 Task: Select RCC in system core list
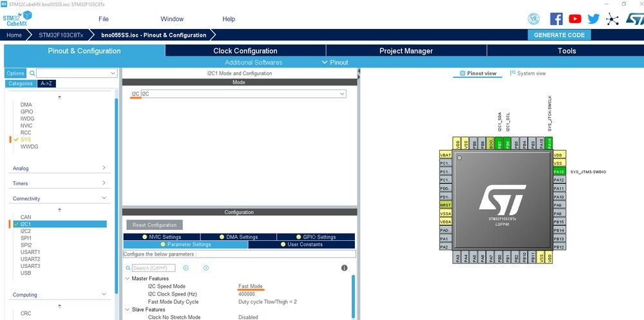click(x=26, y=133)
